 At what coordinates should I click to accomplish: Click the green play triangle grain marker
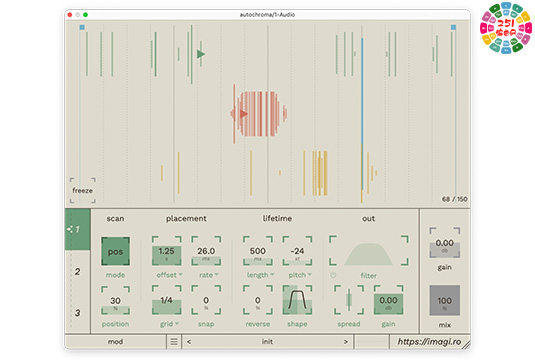click(x=201, y=54)
